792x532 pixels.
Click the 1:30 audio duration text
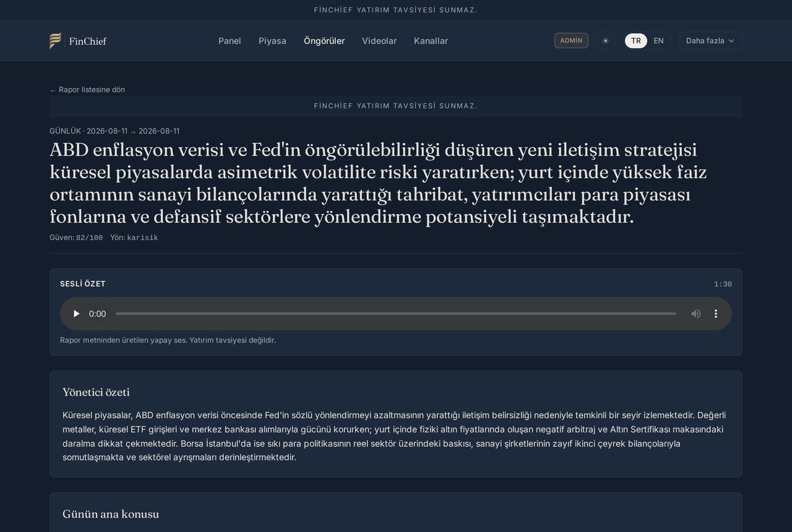(x=723, y=285)
